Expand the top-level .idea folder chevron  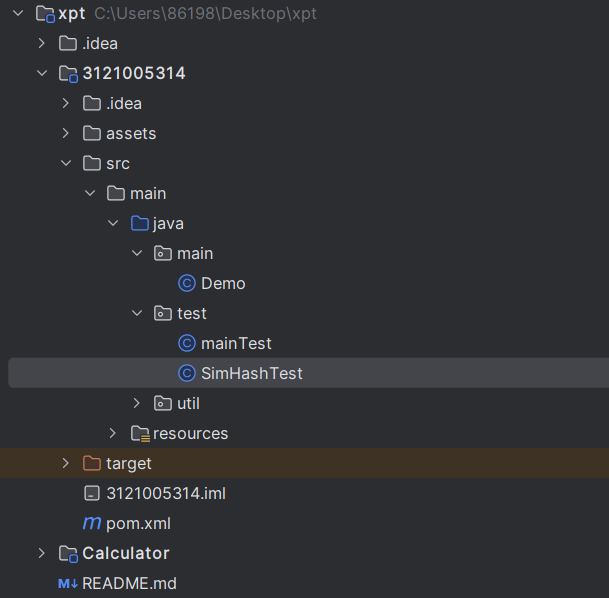(42, 43)
